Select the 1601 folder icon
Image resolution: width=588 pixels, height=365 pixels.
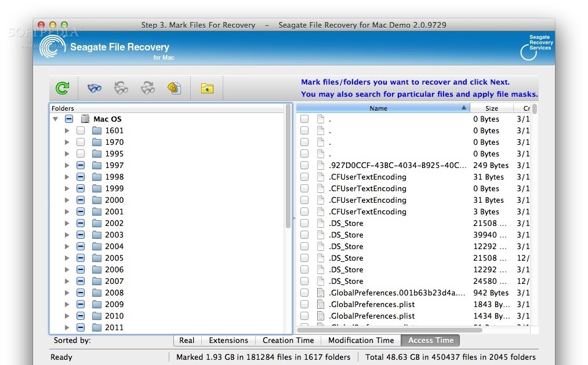coord(97,130)
